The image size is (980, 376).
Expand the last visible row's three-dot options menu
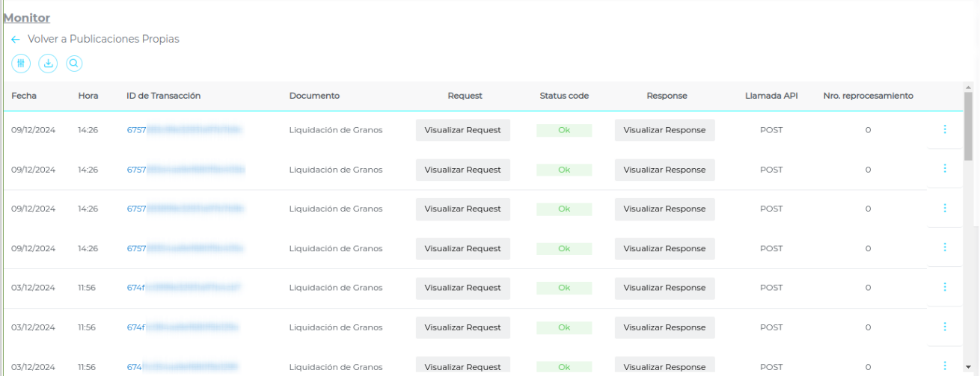point(945,366)
